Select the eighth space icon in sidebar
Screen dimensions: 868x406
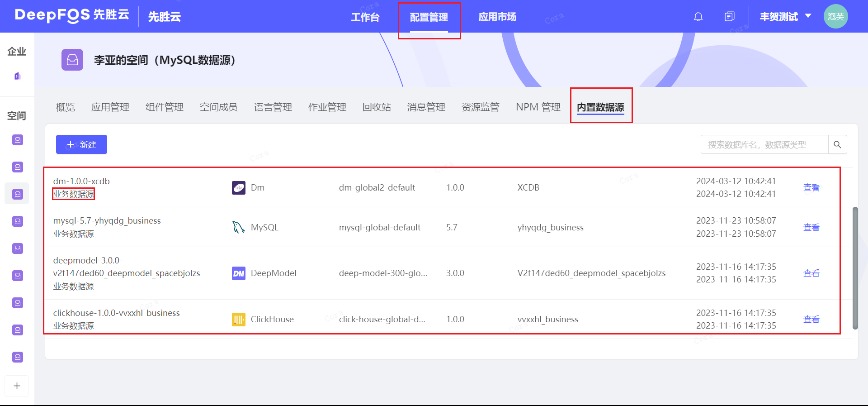(17, 330)
